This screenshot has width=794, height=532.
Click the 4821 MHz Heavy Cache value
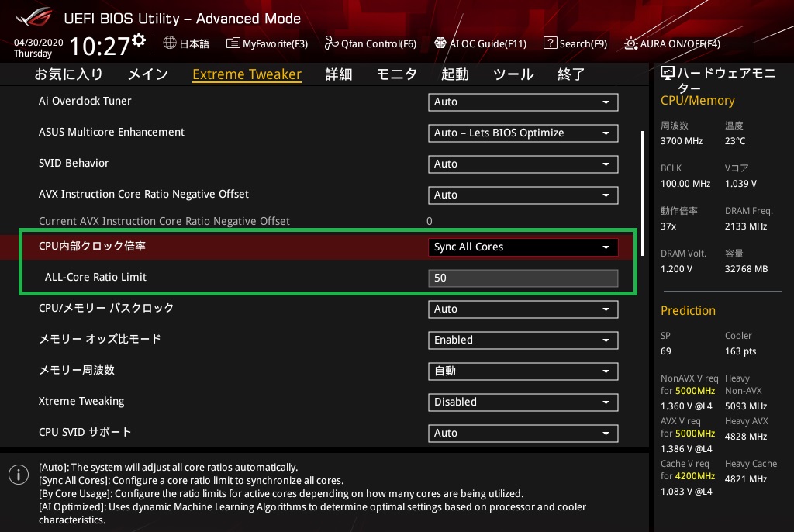tap(746, 478)
